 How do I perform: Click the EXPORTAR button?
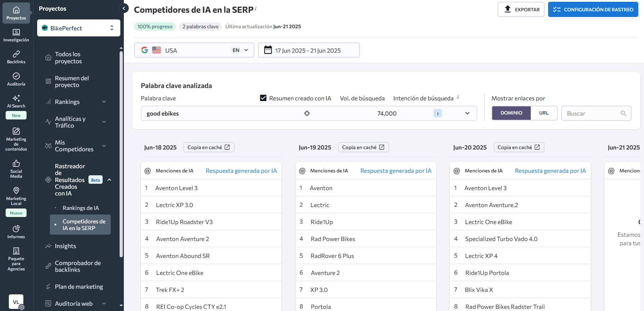[521, 10]
